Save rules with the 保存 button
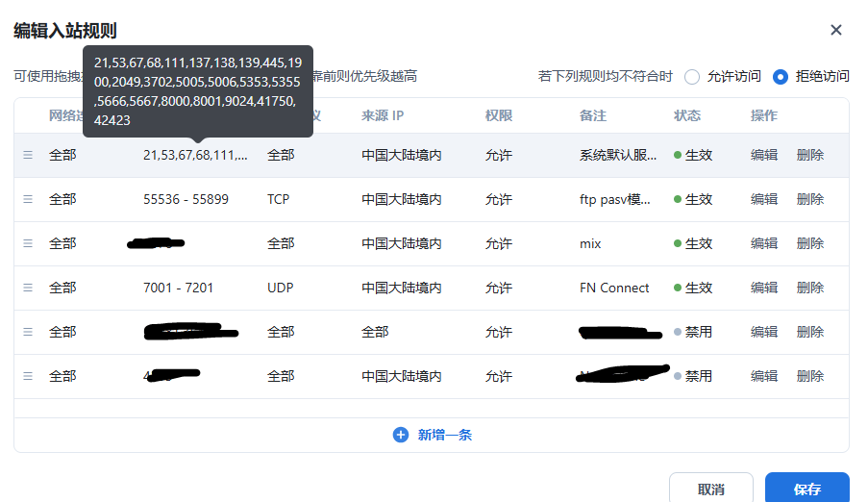The image size is (868, 502). (x=807, y=488)
